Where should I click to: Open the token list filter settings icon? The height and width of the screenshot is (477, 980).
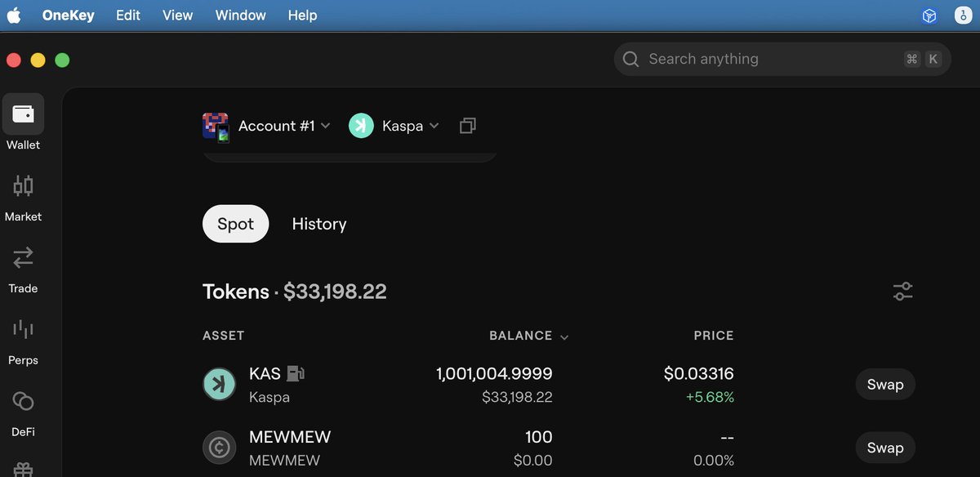pos(902,291)
